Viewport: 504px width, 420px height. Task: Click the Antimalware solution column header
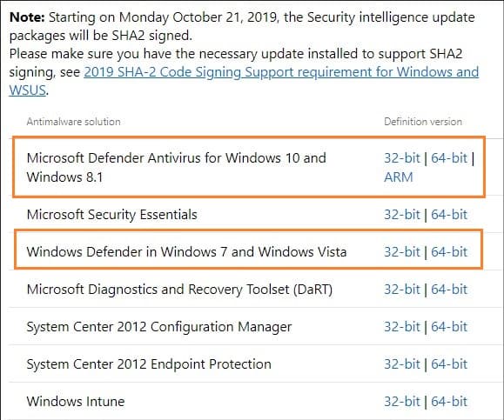tap(74, 122)
